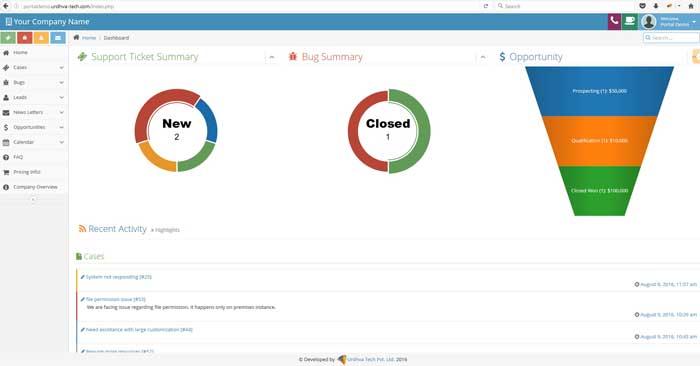The height and width of the screenshot is (366, 700).
Task: Click the Home breadcrumb link
Action: [89, 38]
